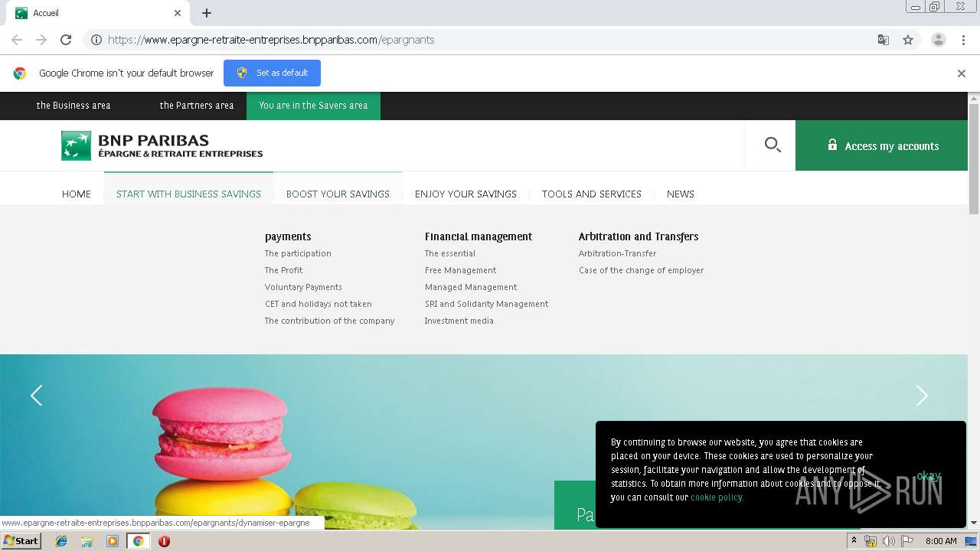Open the Google Translate icon in the address bar
Image resolution: width=980 pixels, height=551 pixels.
[x=883, y=40]
